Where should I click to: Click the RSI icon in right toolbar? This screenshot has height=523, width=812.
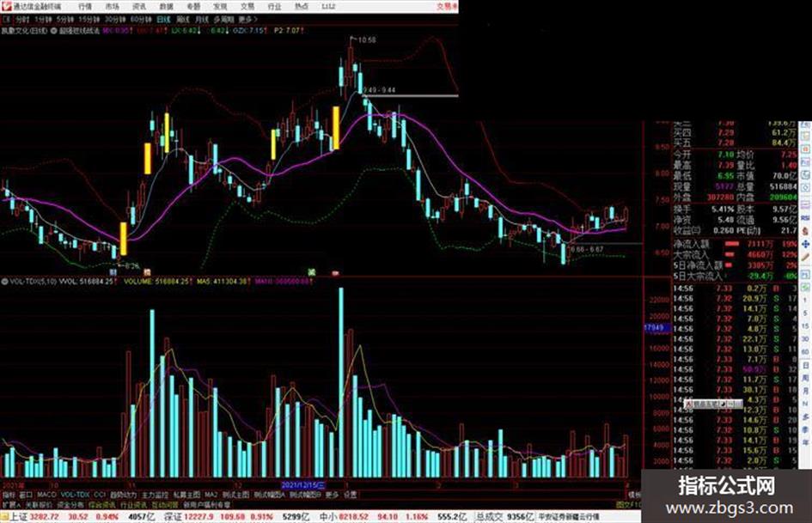pos(805,217)
